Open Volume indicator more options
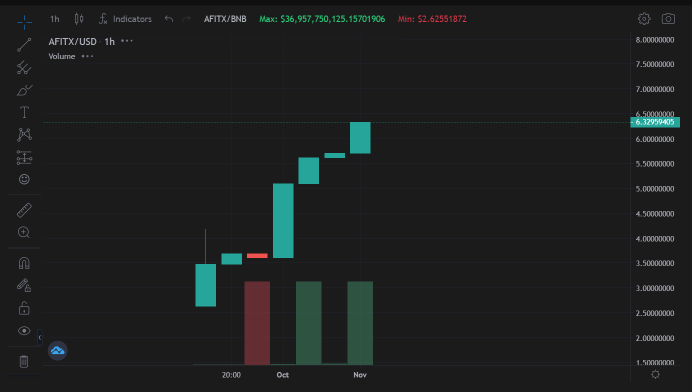This screenshot has height=392, width=692. (87, 56)
